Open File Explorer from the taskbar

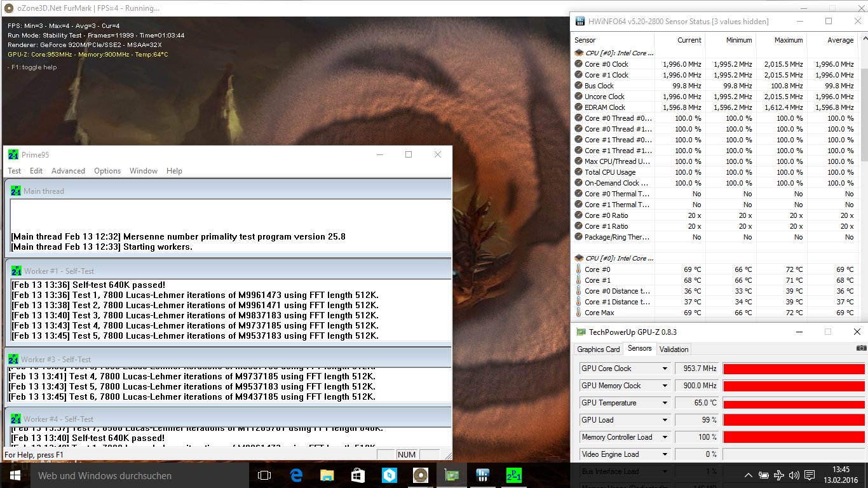pos(327,475)
